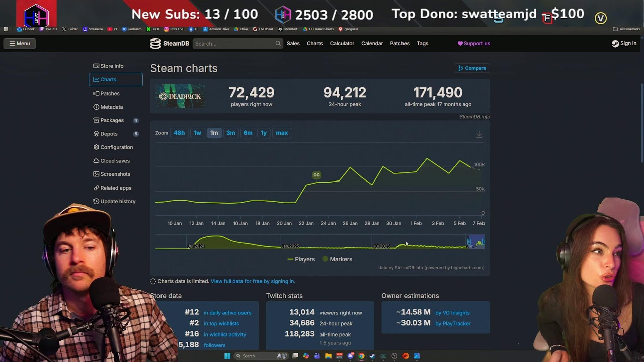This screenshot has height=362, width=644.
Task: Set chart zoom to 3m
Action: pos(231,133)
